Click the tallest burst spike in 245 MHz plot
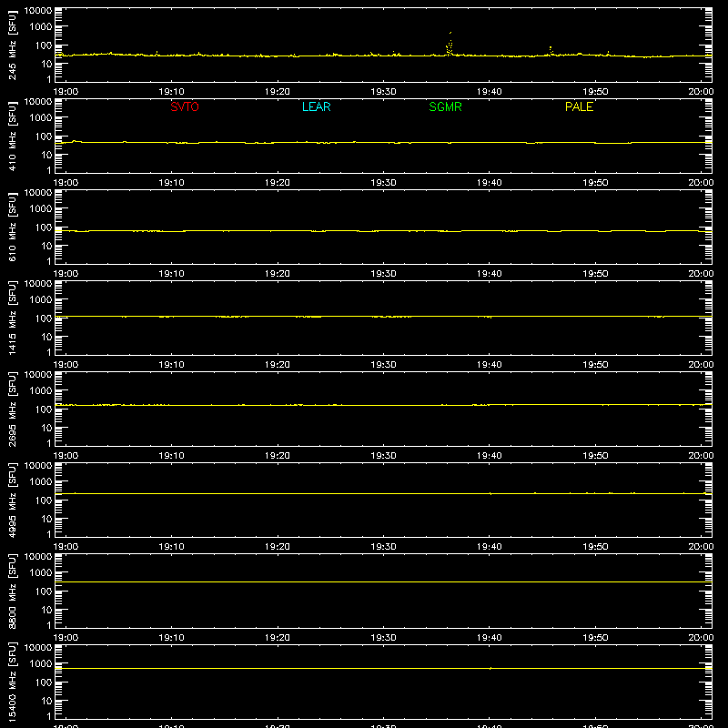 [x=450, y=43]
